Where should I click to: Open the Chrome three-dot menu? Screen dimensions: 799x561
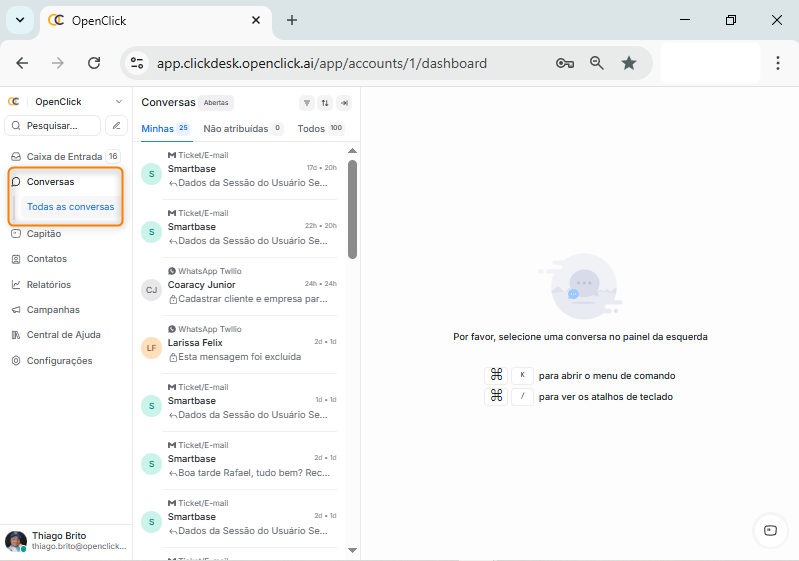pos(778,63)
